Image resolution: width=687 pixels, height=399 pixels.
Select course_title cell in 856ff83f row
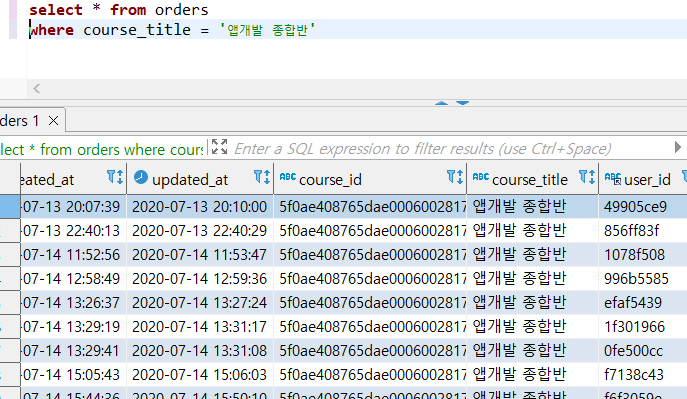[533, 230]
